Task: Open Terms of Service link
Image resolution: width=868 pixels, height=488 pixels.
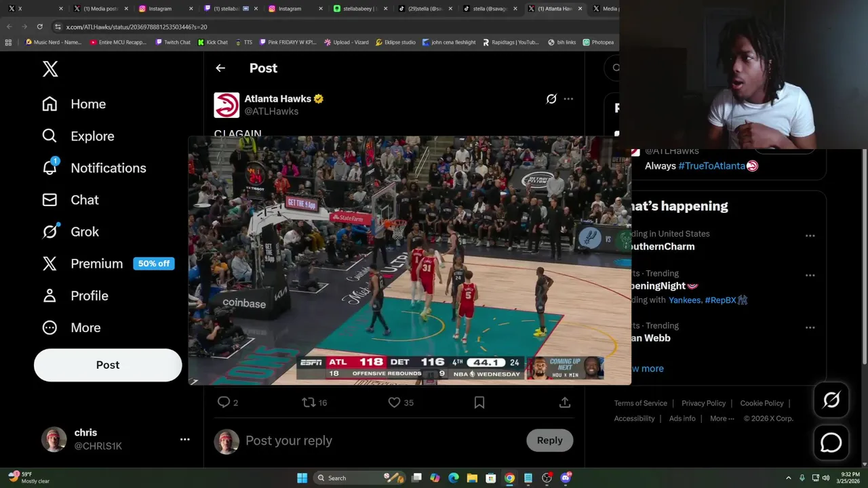Action: 640,403
